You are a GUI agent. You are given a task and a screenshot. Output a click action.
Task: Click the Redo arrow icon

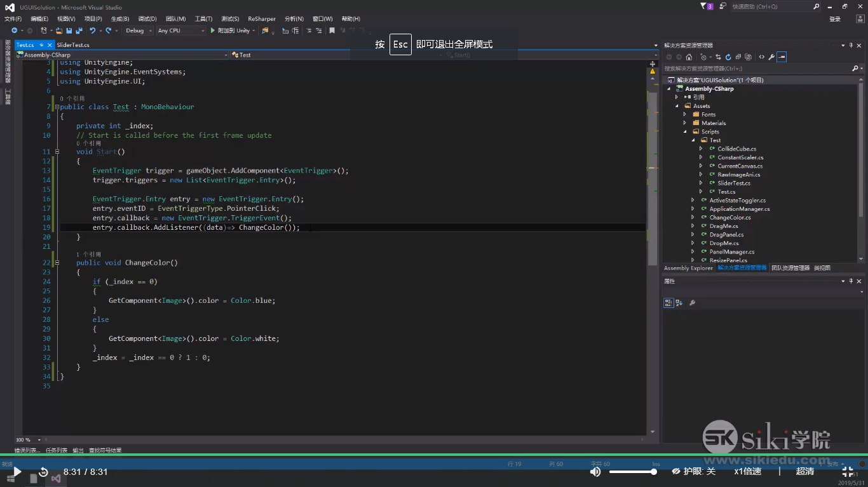109,30
